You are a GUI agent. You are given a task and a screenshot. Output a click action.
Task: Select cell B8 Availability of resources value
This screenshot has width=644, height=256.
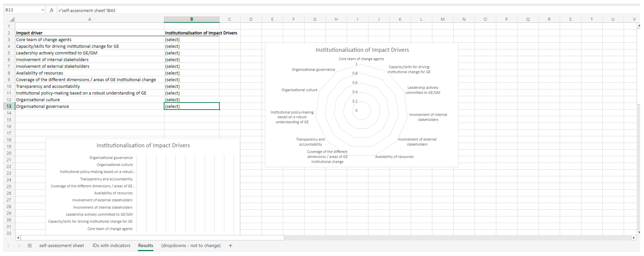click(191, 73)
